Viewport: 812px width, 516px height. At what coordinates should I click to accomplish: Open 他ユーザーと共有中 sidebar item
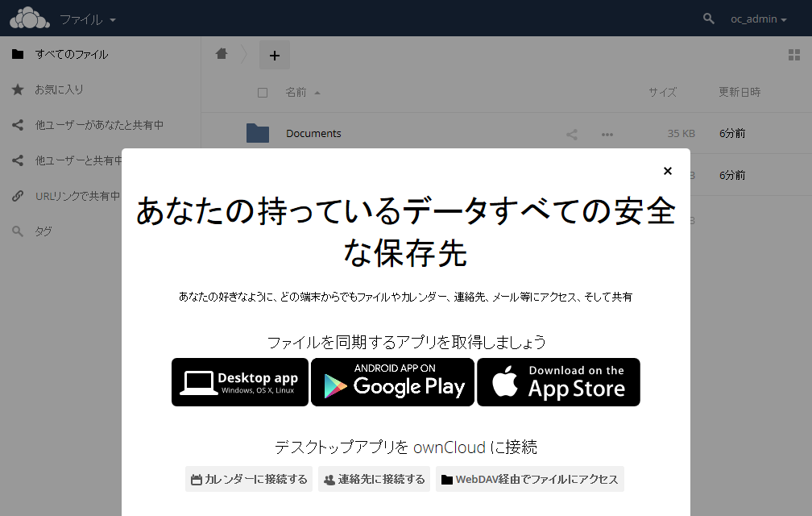61,160
